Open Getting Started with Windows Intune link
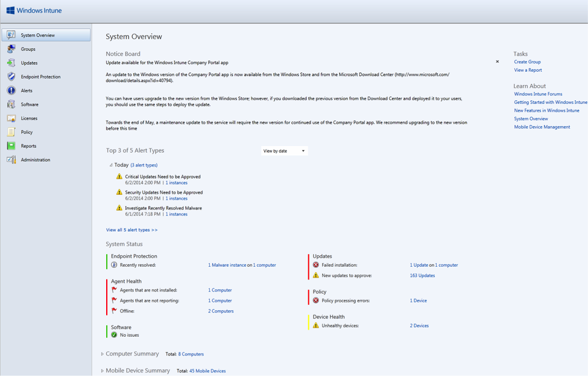 pos(551,103)
